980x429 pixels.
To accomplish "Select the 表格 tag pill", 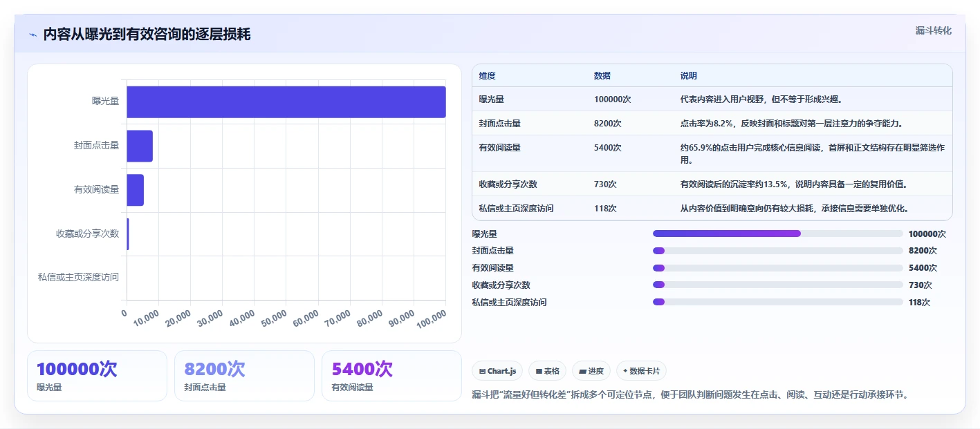I will coord(547,371).
